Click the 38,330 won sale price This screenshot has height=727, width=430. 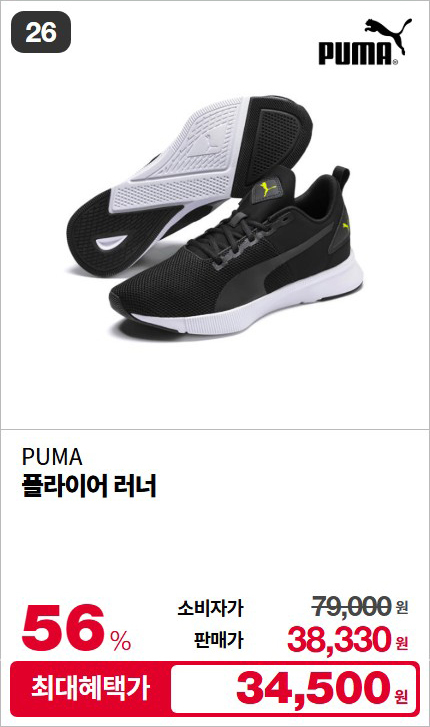348,639
